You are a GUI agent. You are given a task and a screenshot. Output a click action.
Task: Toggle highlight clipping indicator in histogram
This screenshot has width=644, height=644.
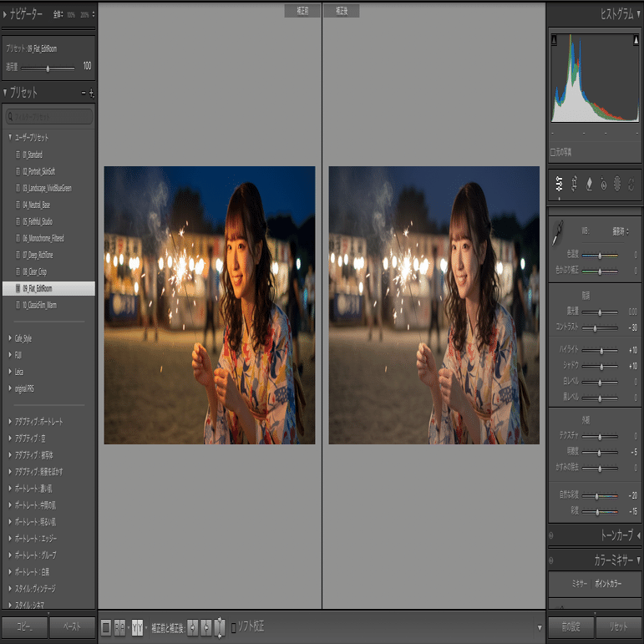(636, 40)
